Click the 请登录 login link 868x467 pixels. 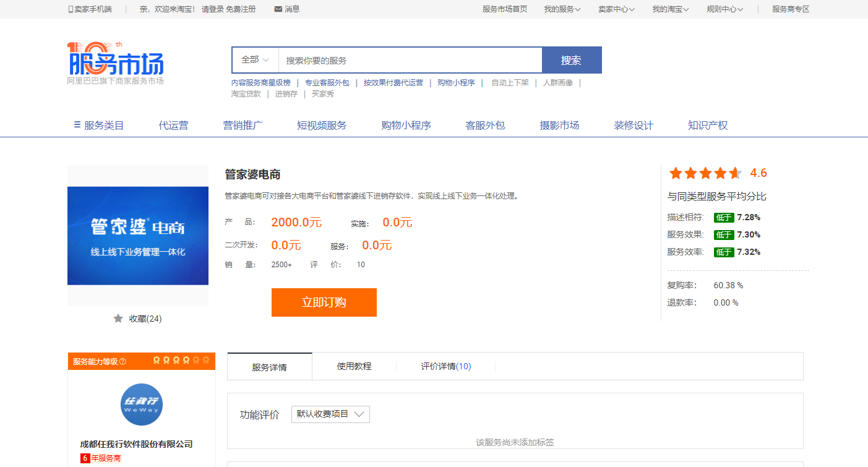(x=212, y=9)
